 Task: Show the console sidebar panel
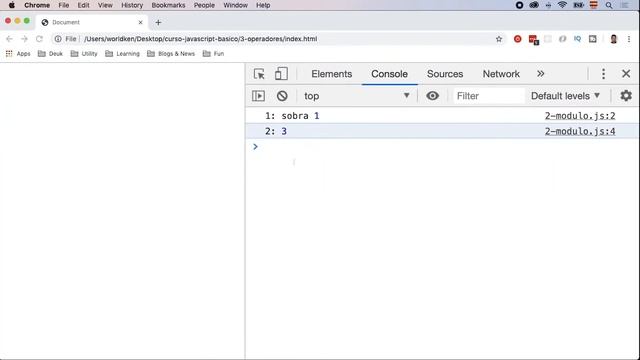tap(258, 96)
